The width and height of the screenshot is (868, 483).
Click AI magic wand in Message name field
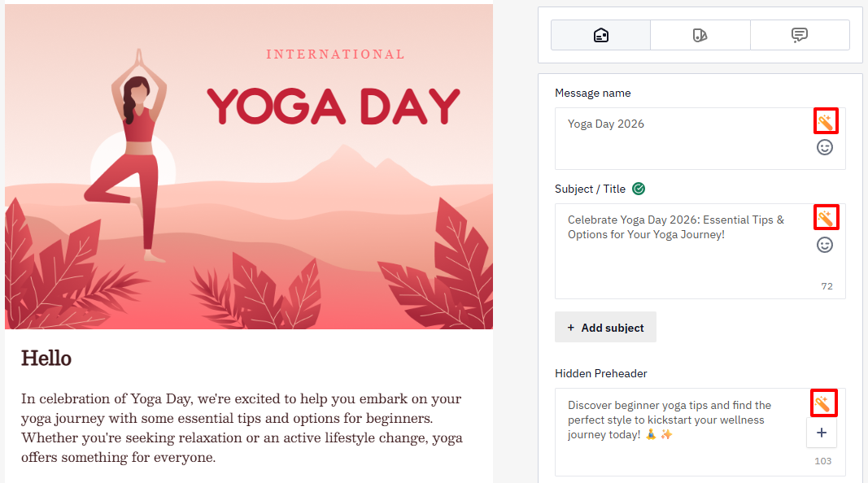(826, 121)
